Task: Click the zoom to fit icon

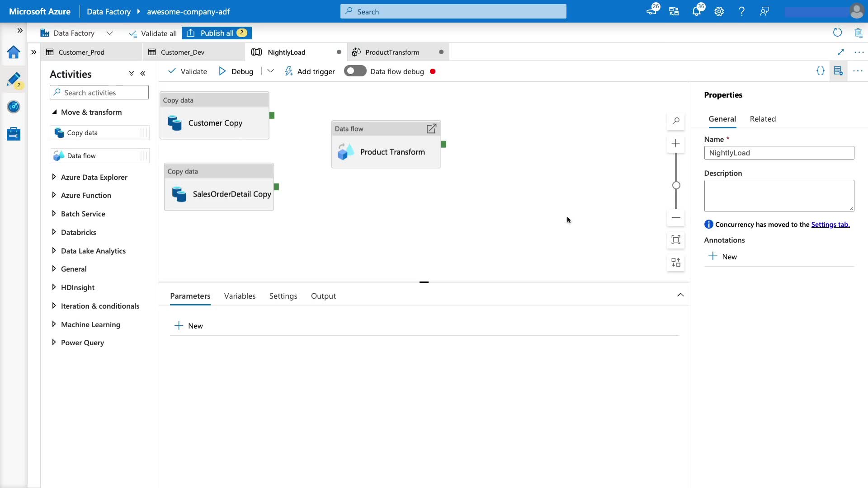Action: point(676,240)
